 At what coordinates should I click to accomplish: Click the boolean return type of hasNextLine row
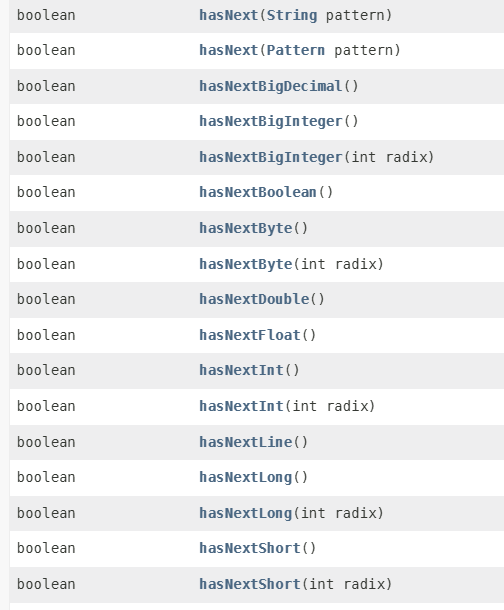(x=46, y=442)
